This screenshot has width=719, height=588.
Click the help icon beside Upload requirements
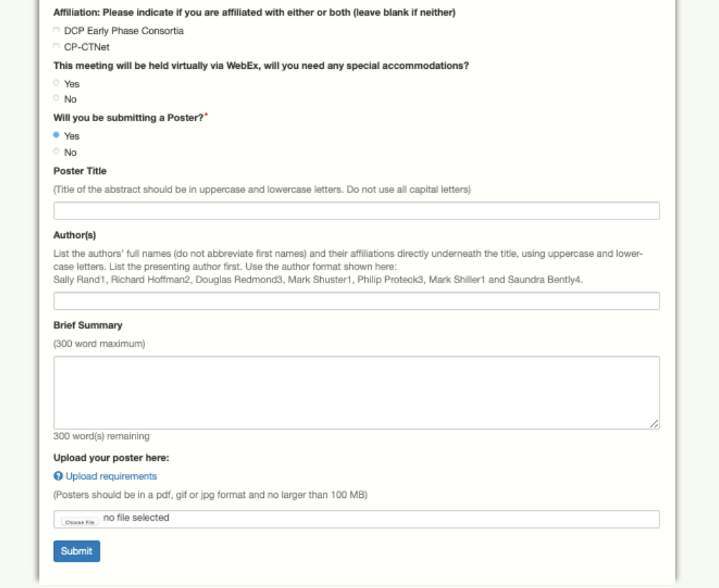point(58,476)
